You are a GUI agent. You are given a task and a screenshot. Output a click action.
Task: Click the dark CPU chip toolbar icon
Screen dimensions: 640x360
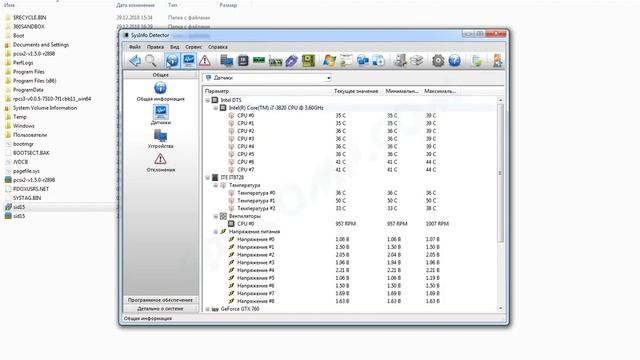tap(243, 61)
